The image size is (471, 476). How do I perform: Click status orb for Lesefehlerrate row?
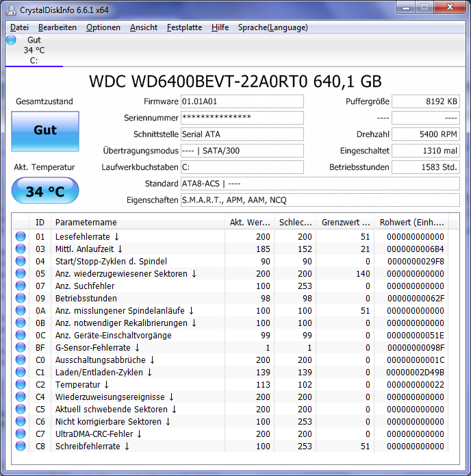tap(21, 236)
